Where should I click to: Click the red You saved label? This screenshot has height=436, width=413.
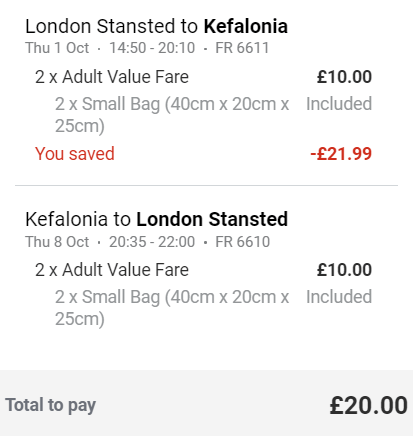click(x=75, y=154)
